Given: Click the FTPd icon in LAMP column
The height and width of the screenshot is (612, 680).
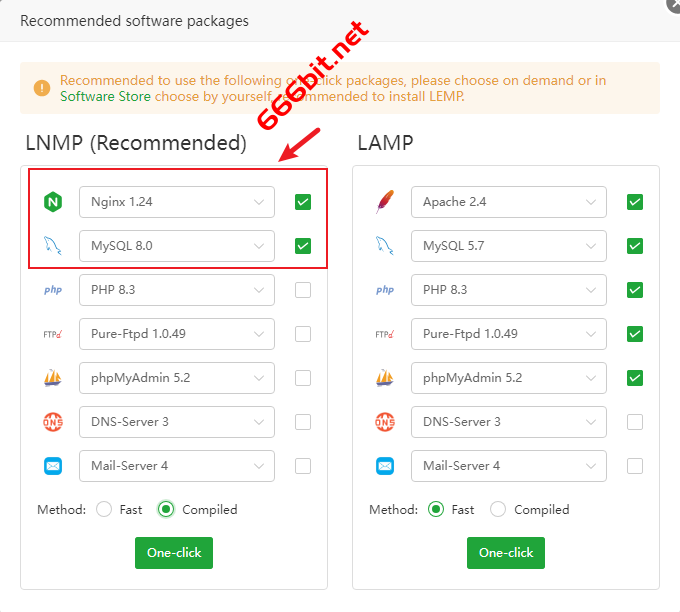Looking at the screenshot, I should pyautogui.click(x=385, y=334).
